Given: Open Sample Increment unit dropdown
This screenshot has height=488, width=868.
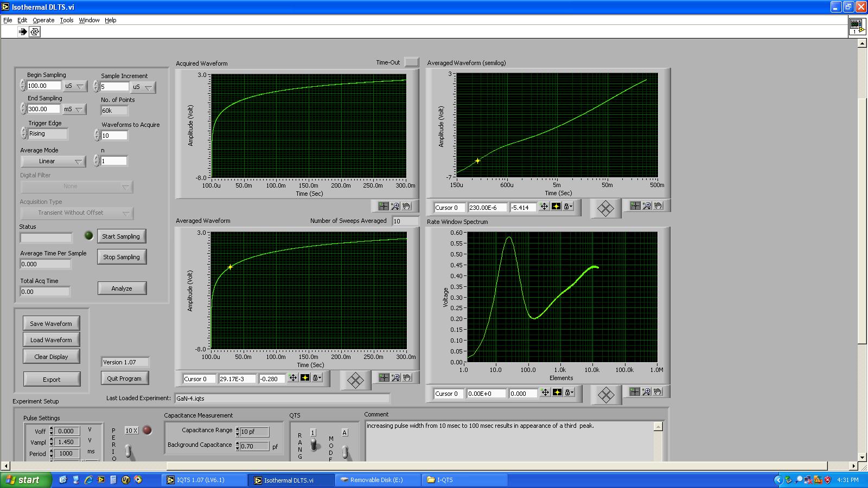Looking at the screenshot, I should coord(143,87).
